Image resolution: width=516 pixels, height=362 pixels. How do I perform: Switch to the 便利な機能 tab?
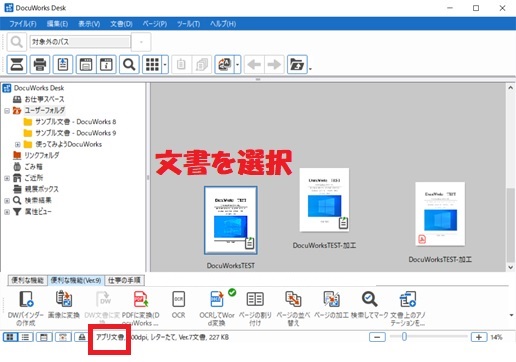[x=28, y=280]
